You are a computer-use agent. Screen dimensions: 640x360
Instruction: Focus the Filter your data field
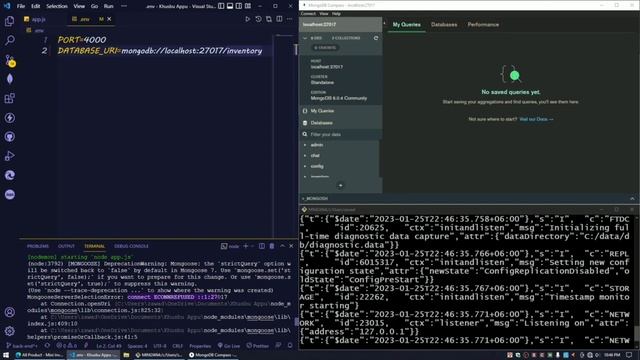click(x=340, y=134)
